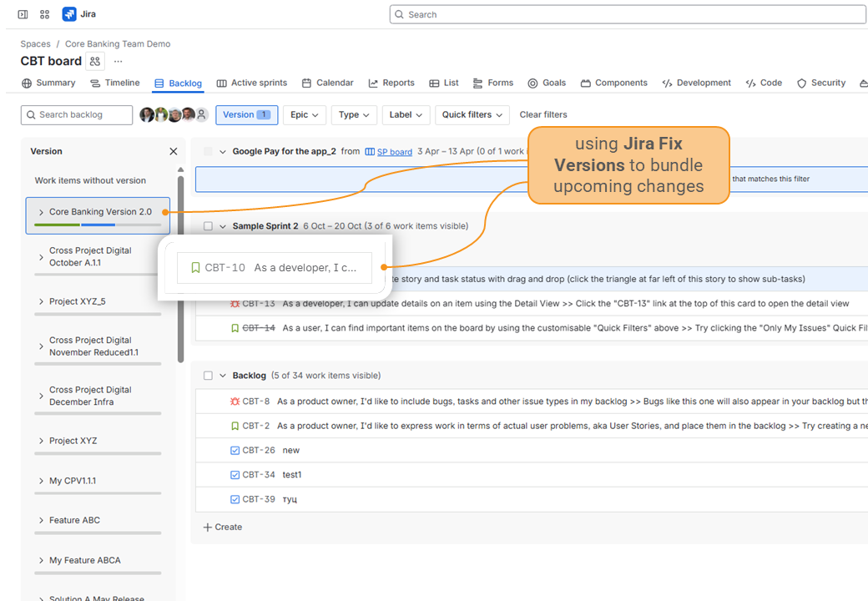Open the Epic filter dropdown
868x601 pixels.
pyautogui.click(x=304, y=114)
